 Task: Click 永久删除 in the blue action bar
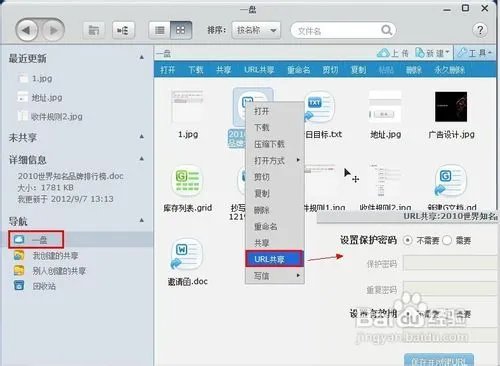click(449, 70)
